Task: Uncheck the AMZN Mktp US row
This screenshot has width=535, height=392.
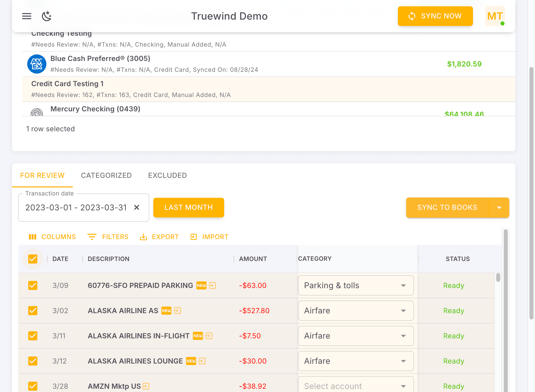Action: tap(33, 386)
